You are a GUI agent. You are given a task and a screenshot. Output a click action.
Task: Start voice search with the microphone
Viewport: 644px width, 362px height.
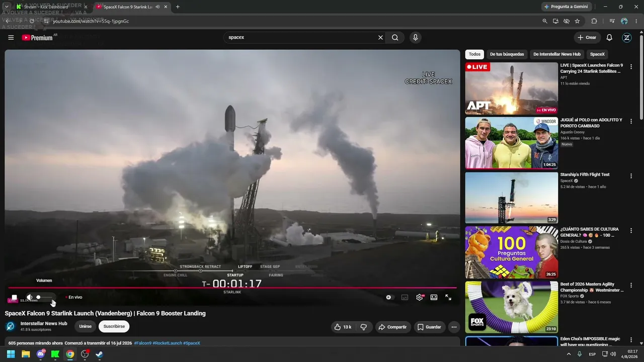(415, 37)
